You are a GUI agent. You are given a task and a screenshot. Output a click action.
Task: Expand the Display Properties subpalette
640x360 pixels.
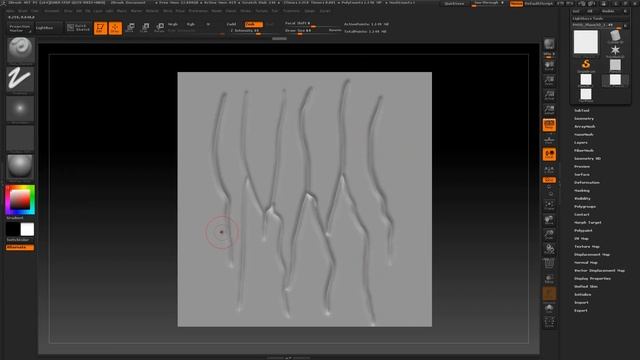click(x=592, y=279)
